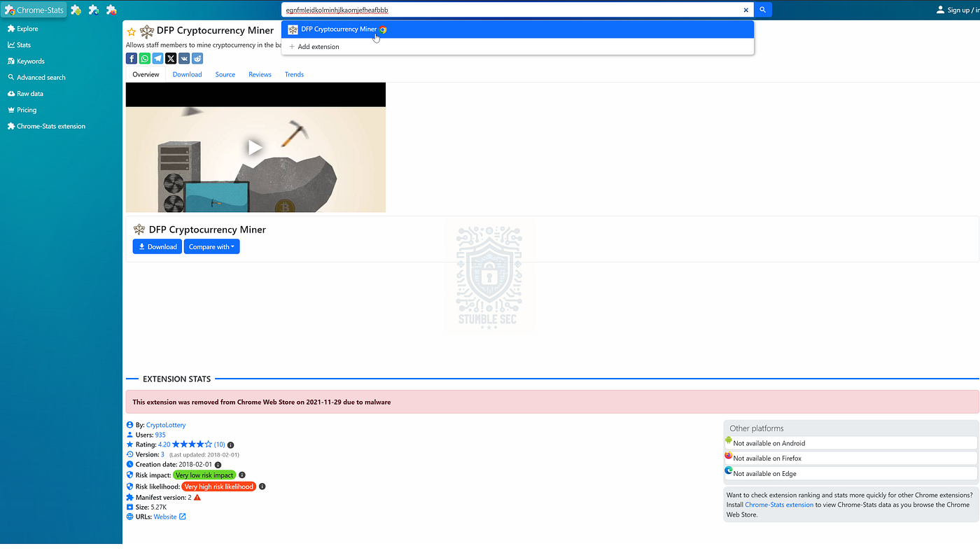The height and width of the screenshot is (553, 980).
Task: Click into the extension ID search field
Action: 511,10
